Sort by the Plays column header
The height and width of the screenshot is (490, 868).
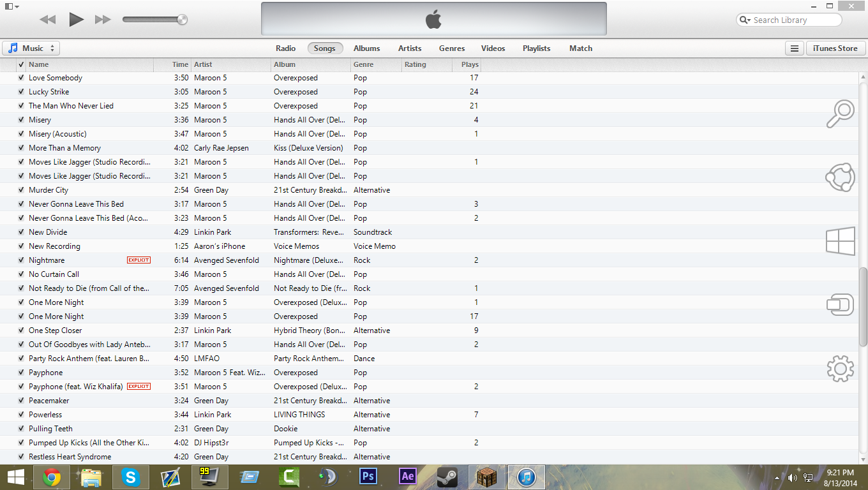tap(467, 64)
